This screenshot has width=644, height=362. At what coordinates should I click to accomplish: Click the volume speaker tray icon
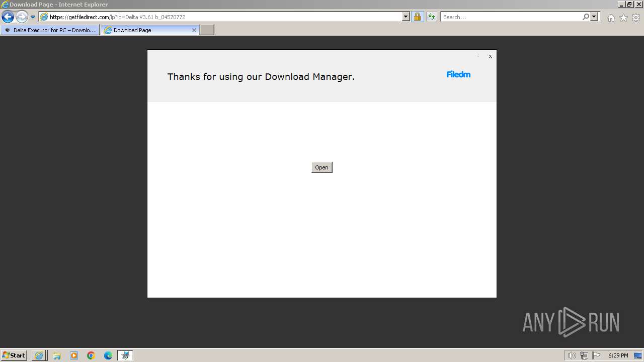click(572, 355)
